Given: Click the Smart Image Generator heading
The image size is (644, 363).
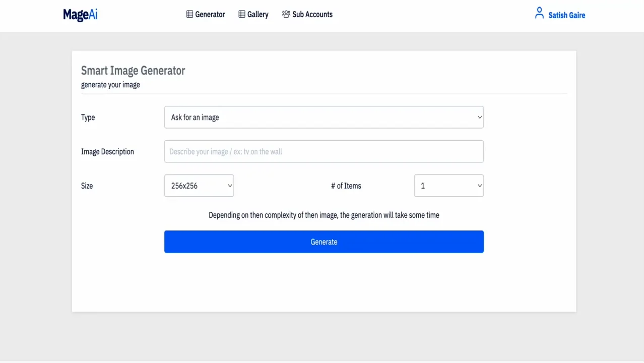Looking at the screenshot, I should [x=133, y=71].
